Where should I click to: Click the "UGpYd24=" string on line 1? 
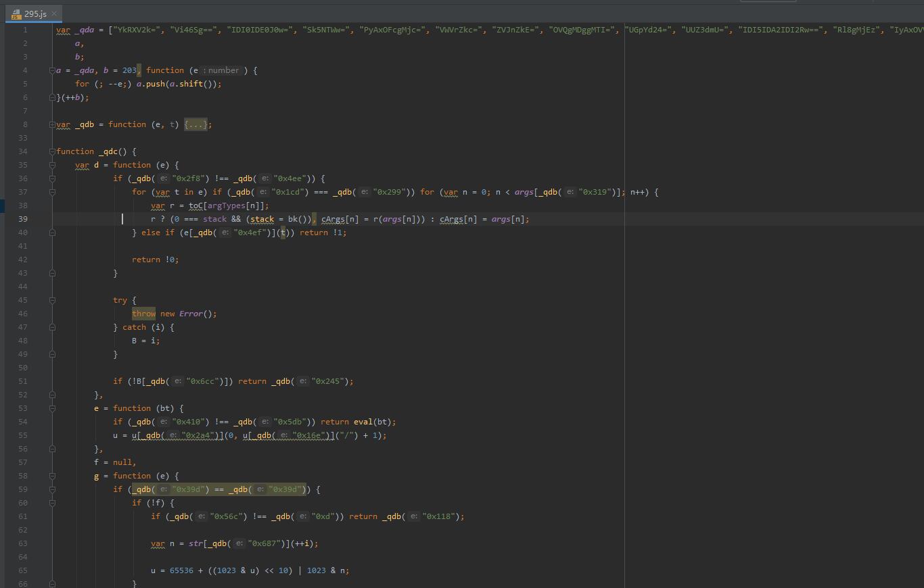coord(648,30)
